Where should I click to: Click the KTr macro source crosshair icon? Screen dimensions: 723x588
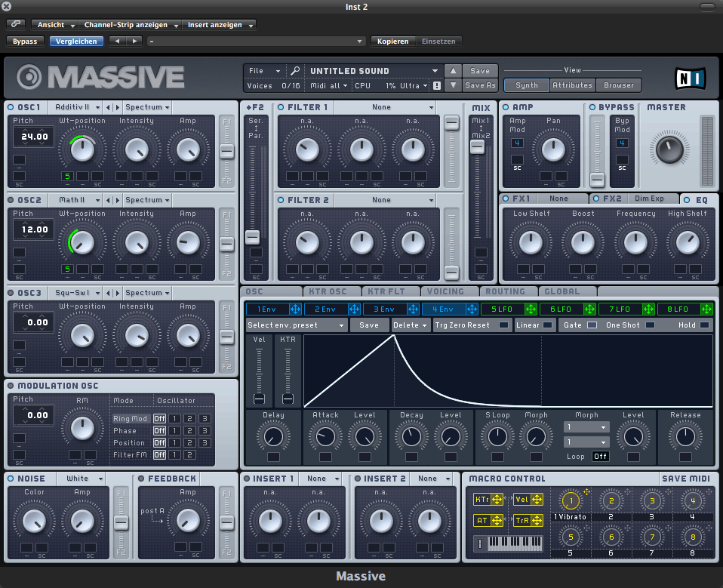pos(497,499)
